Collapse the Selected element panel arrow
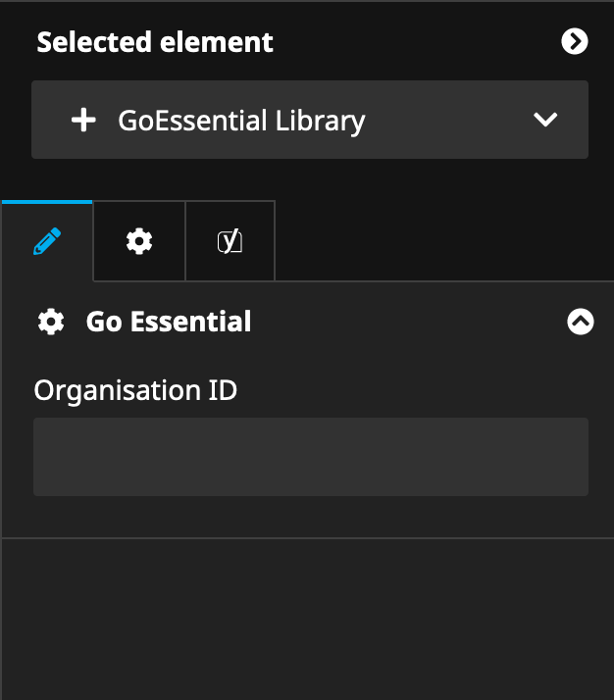The image size is (614, 700). (x=574, y=41)
